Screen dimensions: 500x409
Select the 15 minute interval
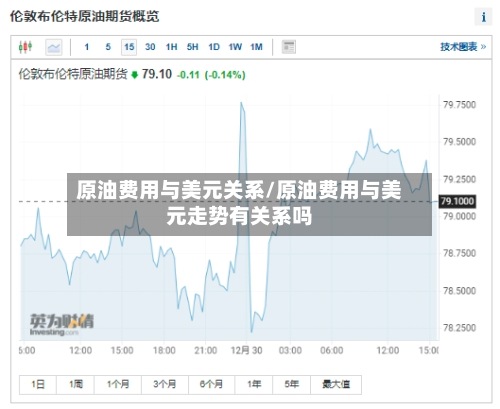pyautogui.click(x=129, y=47)
